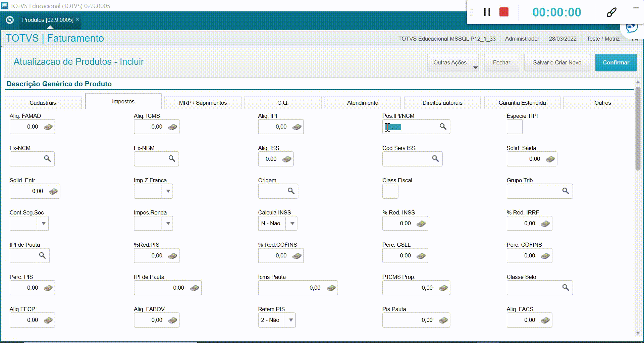Viewport: 644px width, 343px height.
Task: Open Ex-NBM lookup magnifier
Action: click(x=172, y=159)
